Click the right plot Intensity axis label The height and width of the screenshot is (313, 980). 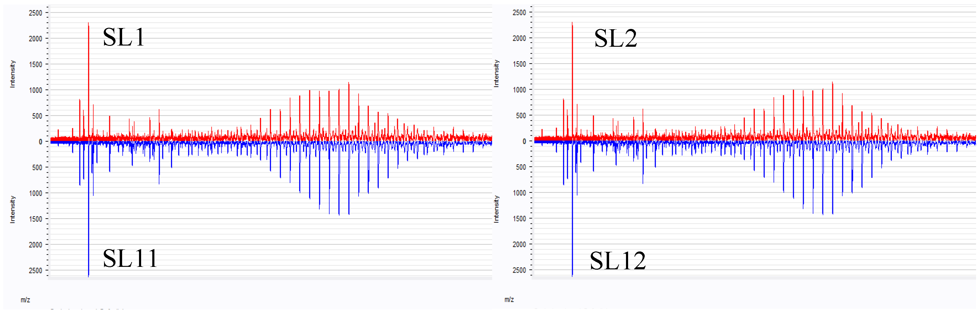point(497,73)
